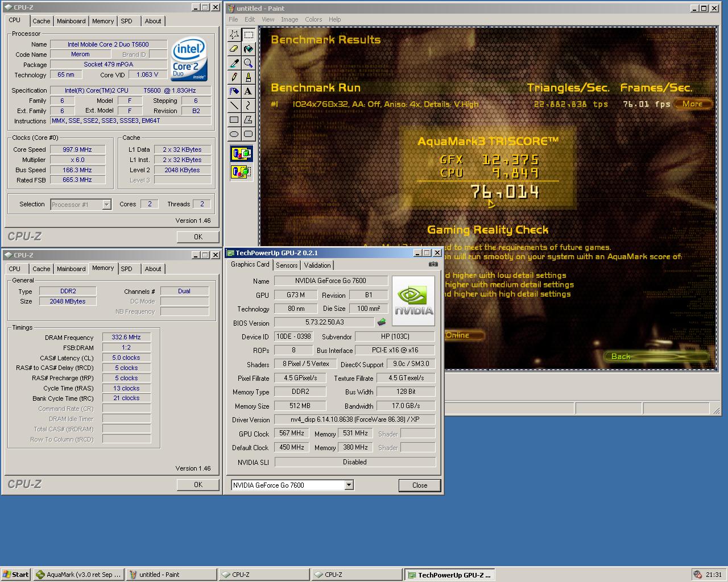728x582 pixels.
Task: Choose the Curve tool in Paint
Action: point(249,105)
